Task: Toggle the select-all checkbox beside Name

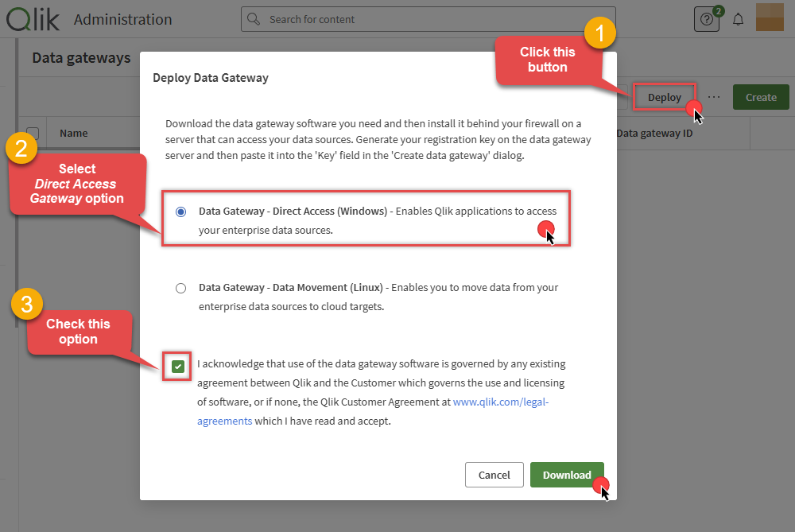Action: click(32, 132)
